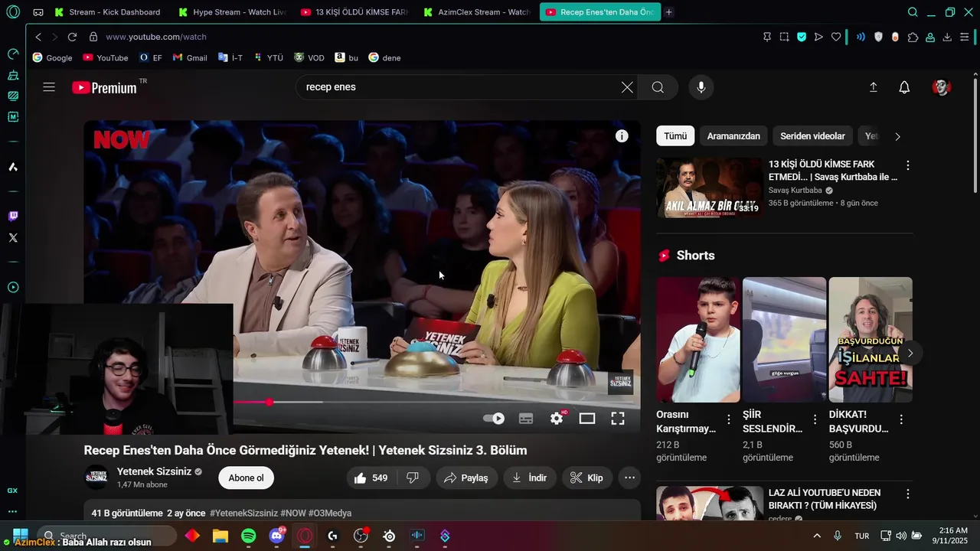Image resolution: width=980 pixels, height=551 pixels.
Task: Download the video using İndir
Action: [530, 478]
